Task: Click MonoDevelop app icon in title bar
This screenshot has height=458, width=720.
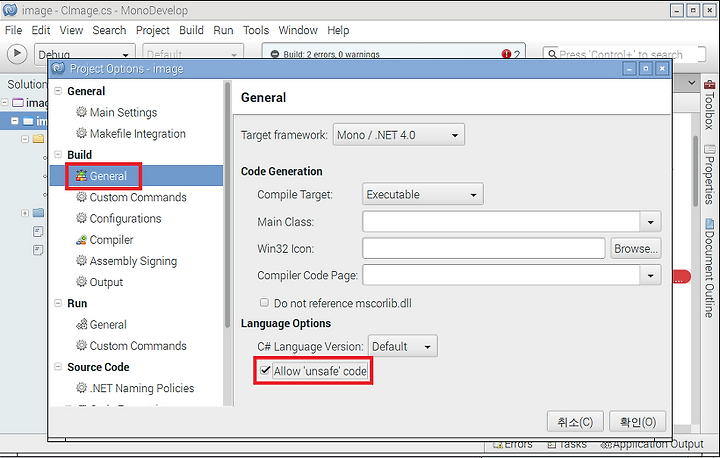Action: click(10, 10)
